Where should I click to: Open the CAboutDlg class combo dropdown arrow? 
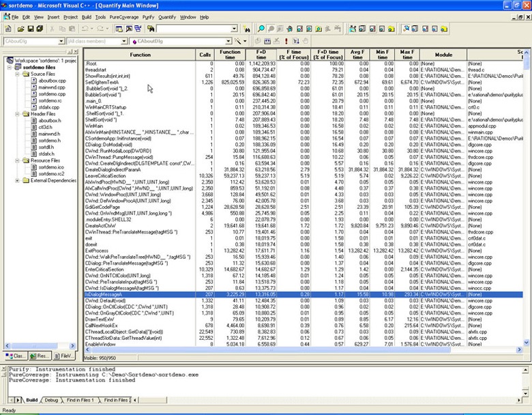point(61,42)
